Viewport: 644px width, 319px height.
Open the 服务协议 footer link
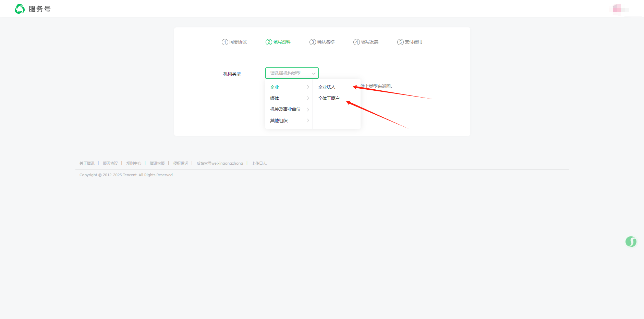click(x=110, y=163)
